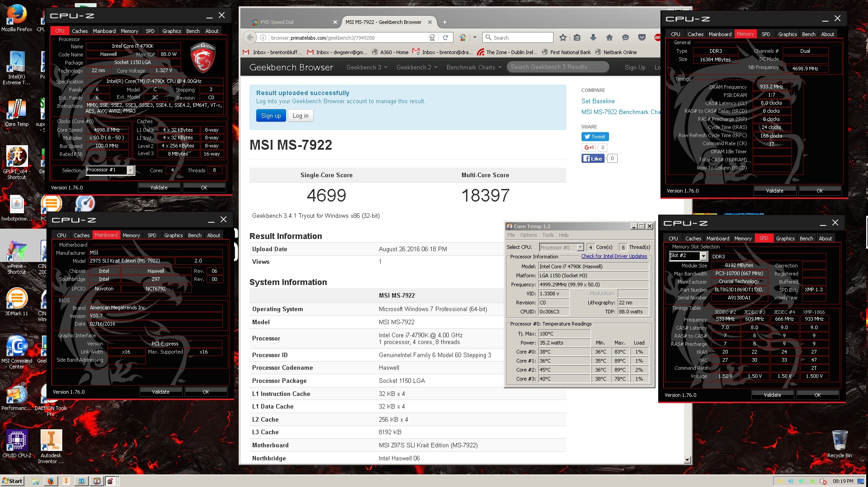Click the Firefox Search input box
This screenshot has height=487, width=868.
pos(518,38)
